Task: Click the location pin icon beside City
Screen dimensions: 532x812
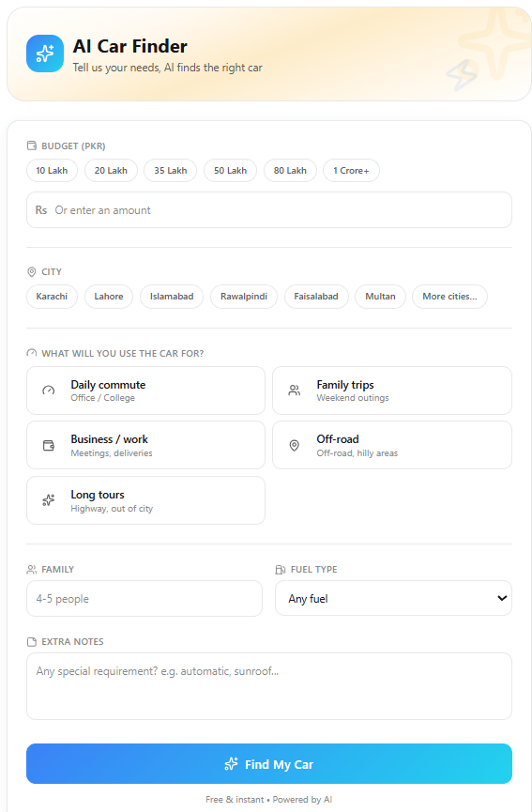Action: point(32,272)
